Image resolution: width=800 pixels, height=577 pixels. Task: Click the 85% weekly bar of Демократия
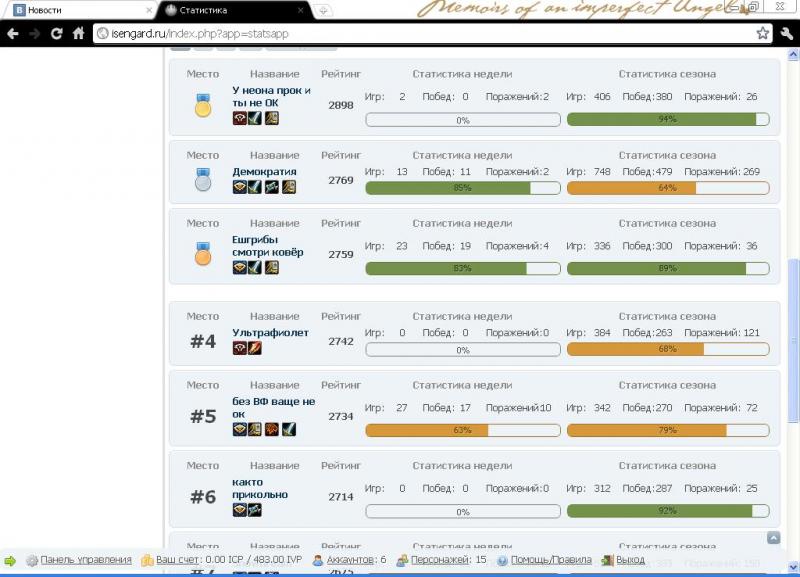tap(463, 188)
